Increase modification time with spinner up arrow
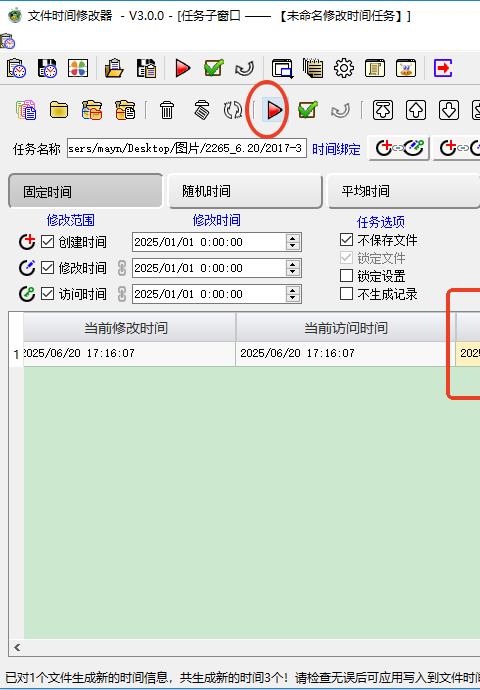Image resolution: width=480 pixels, height=690 pixels. pos(293,264)
